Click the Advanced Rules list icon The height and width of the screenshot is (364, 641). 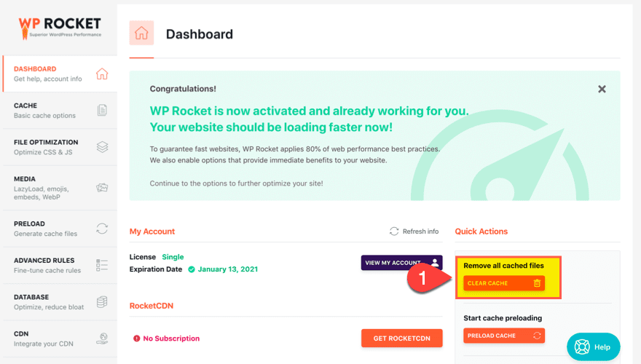(x=102, y=265)
